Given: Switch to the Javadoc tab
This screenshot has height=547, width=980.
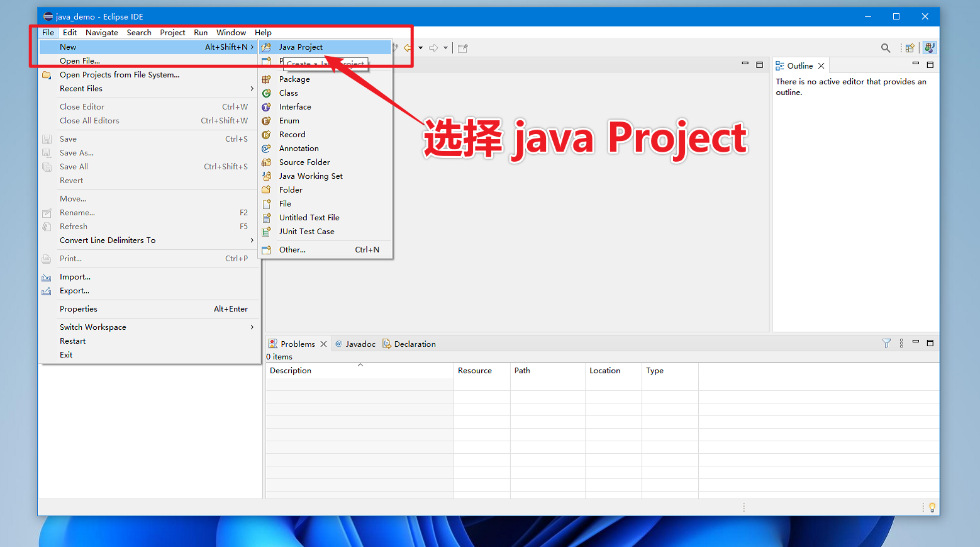Looking at the screenshot, I should click(355, 344).
